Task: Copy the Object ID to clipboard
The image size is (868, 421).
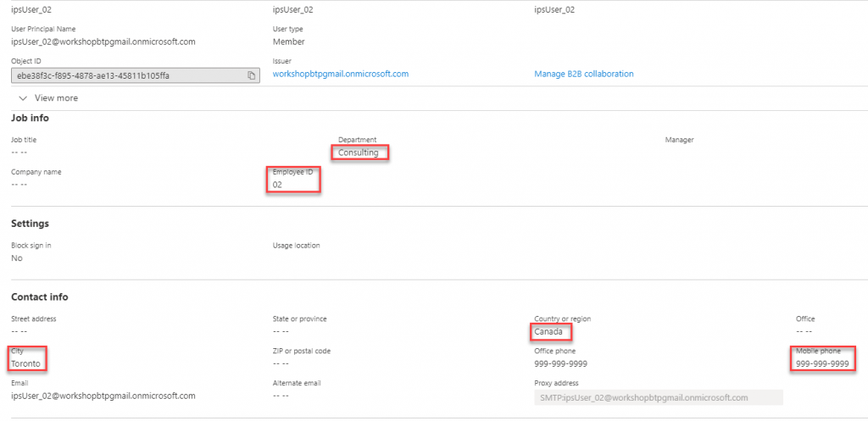Action: pos(251,75)
